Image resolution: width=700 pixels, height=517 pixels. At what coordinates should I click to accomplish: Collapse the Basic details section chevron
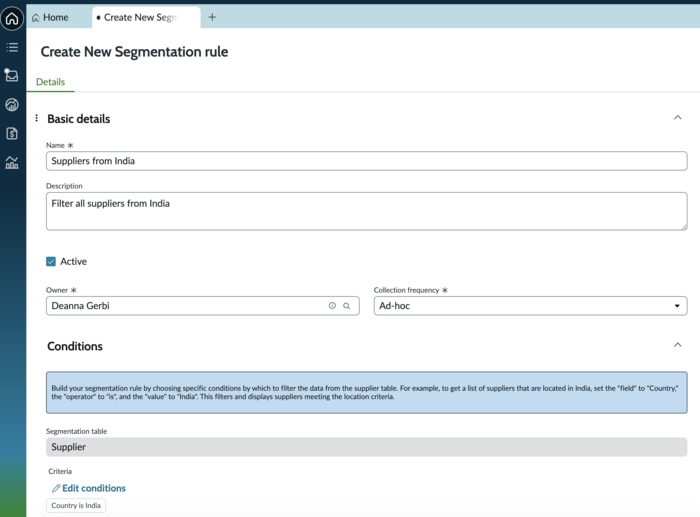(x=677, y=118)
